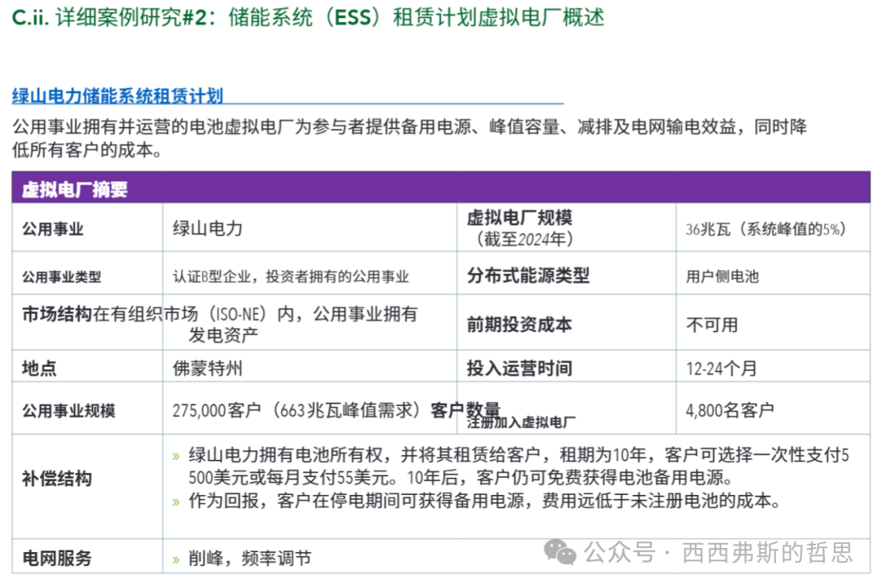Select the 4,800名客户 cell
Image resolution: width=882 pixels, height=588 pixels.
point(729,410)
